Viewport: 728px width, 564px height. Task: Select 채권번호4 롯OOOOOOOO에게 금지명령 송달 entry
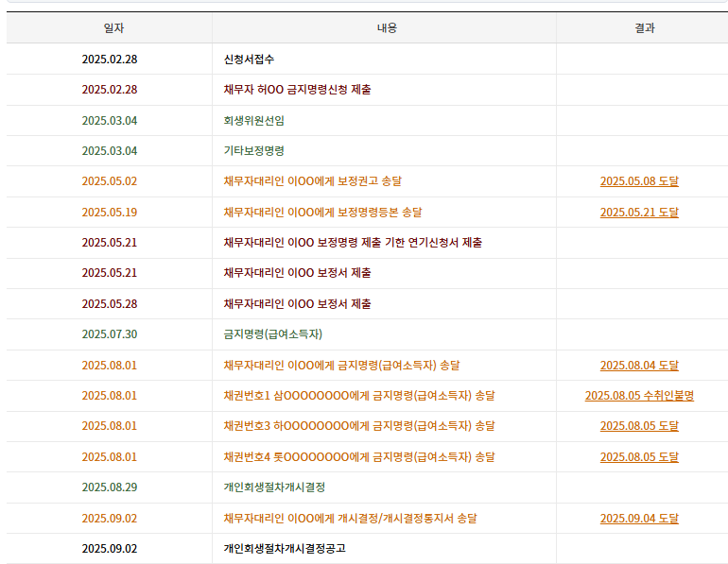359,457
